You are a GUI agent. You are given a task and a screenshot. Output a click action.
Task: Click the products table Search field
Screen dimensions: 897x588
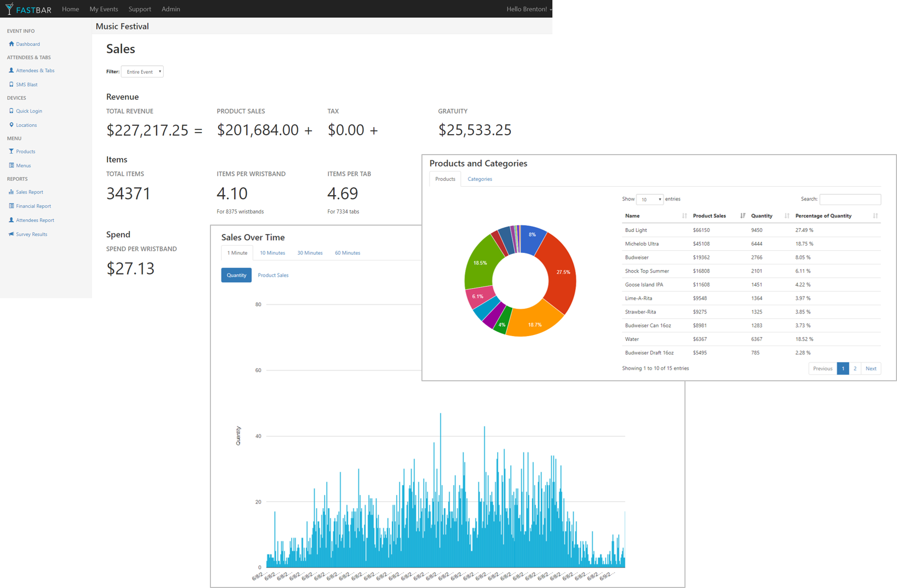[850, 199]
